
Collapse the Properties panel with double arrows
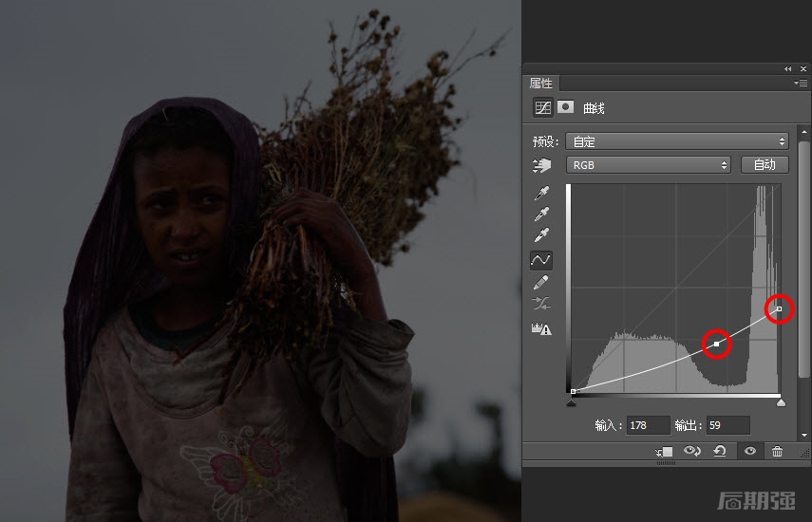click(787, 68)
